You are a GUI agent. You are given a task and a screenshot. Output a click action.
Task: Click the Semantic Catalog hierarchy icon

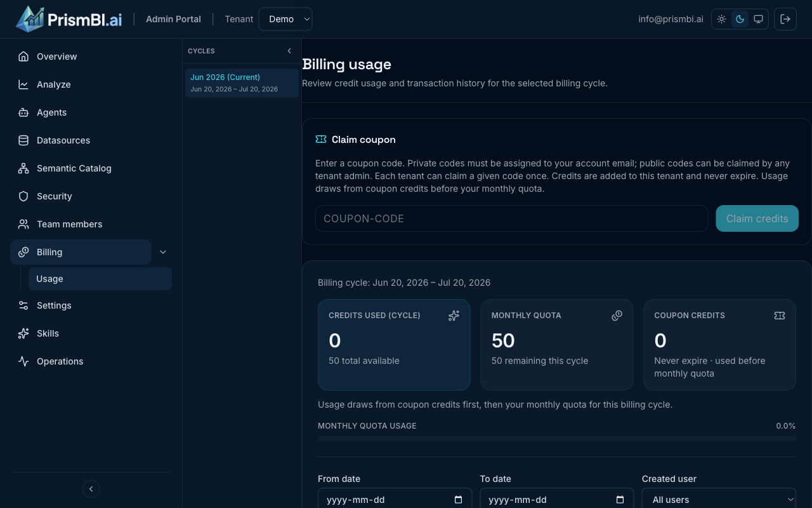[23, 168]
